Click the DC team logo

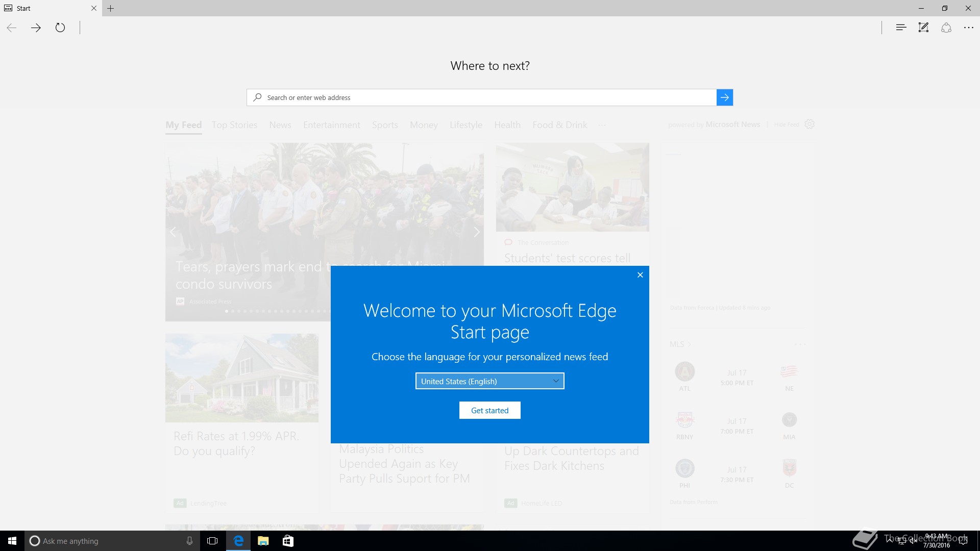coord(789,468)
